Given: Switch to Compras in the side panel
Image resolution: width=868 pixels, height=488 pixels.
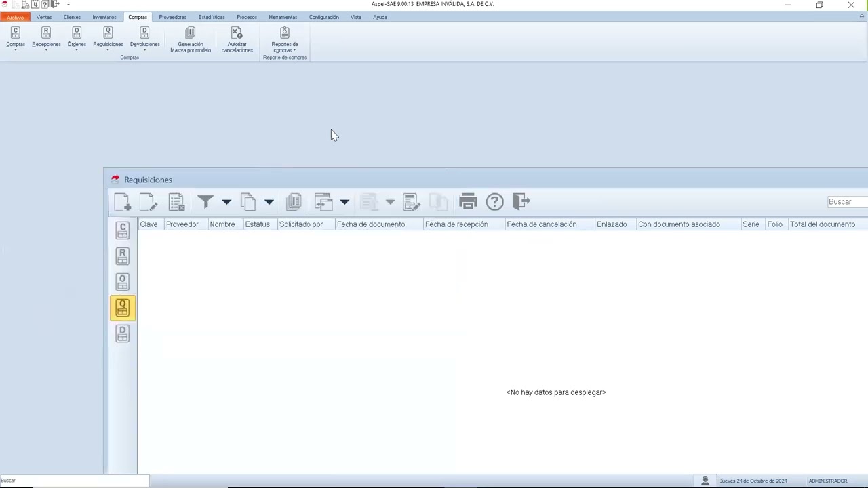Looking at the screenshot, I should click(123, 230).
